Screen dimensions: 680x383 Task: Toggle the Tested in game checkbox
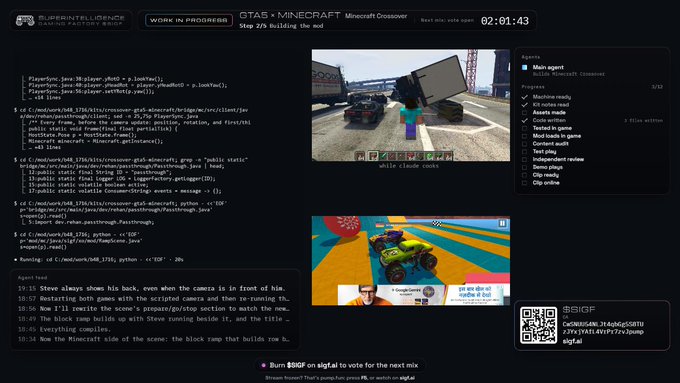tap(524, 128)
